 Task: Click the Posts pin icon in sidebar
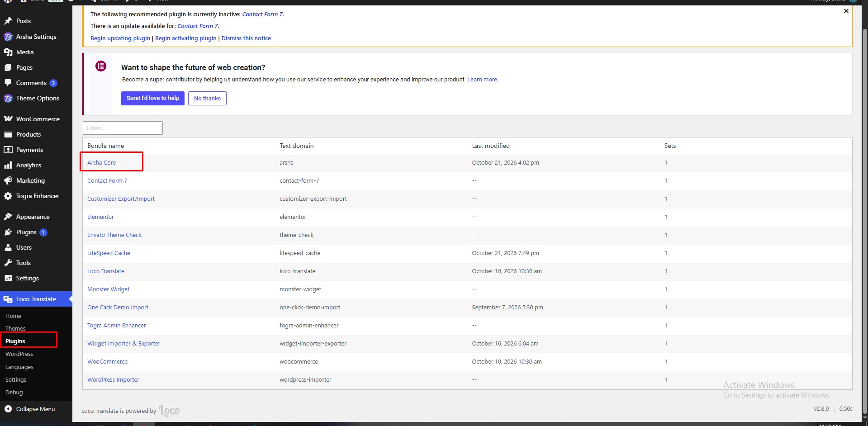8,21
